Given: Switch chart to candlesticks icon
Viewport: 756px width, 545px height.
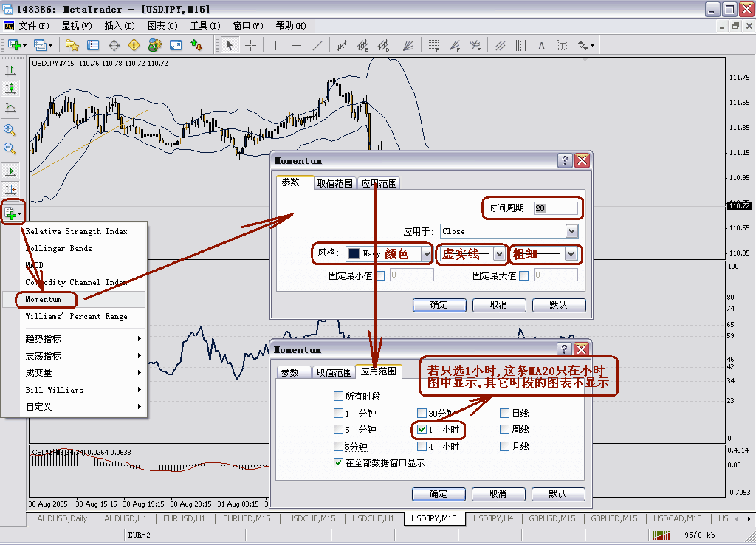Looking at the screenshot, I should tap(10, 89).
